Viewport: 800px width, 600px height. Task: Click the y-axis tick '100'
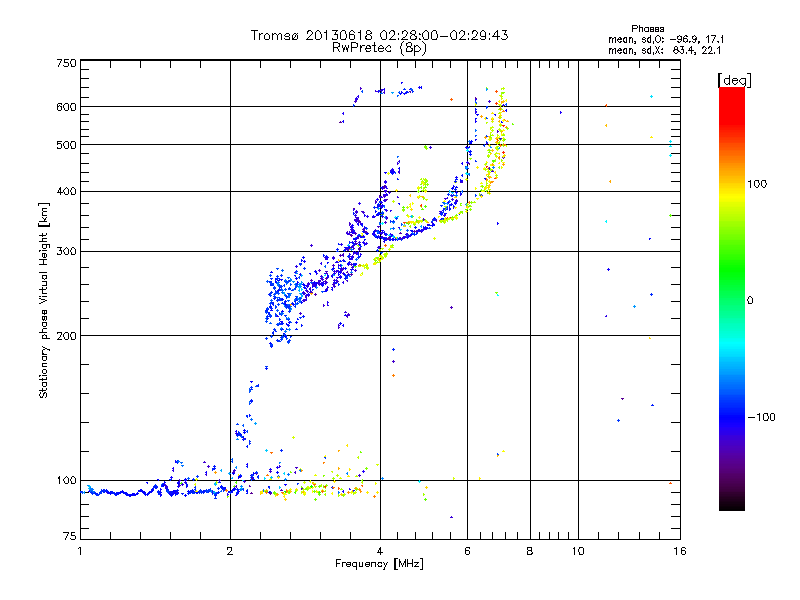click(x=66, y=480)
